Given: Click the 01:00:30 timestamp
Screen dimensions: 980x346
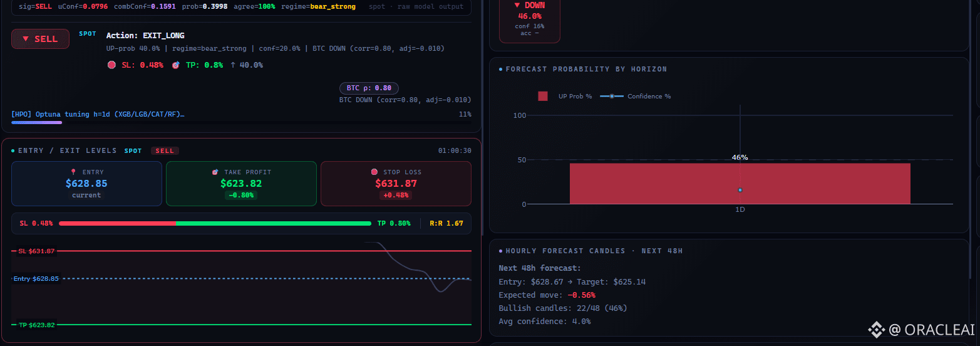Looking at the screenshot, I should (x=455, y=150).
